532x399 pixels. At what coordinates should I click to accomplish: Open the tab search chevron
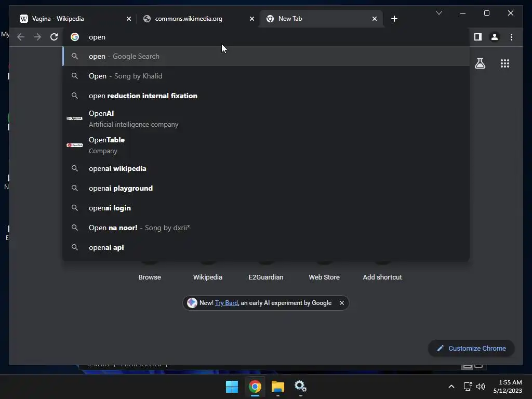point(438,13)
